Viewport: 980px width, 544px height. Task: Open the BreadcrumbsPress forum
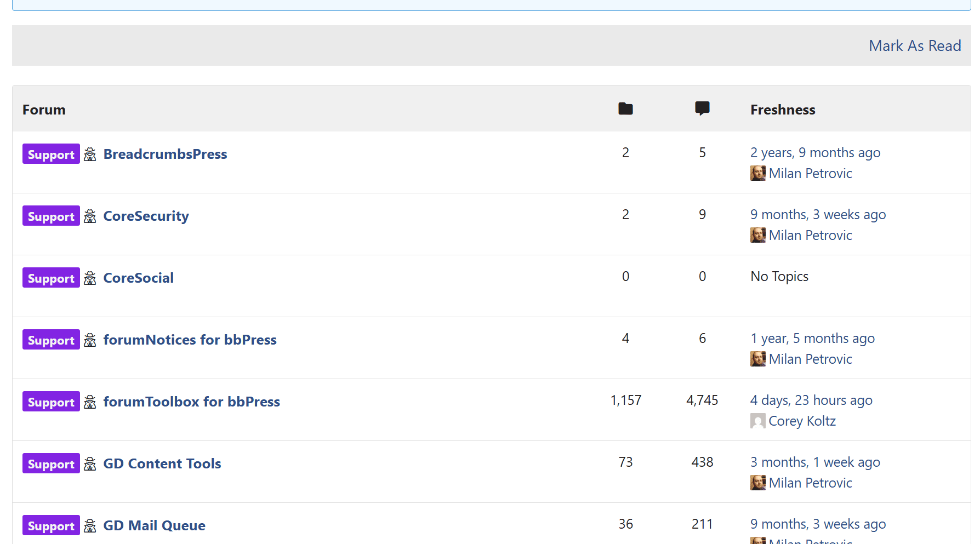pyautogui.click(x=165, y=154)
